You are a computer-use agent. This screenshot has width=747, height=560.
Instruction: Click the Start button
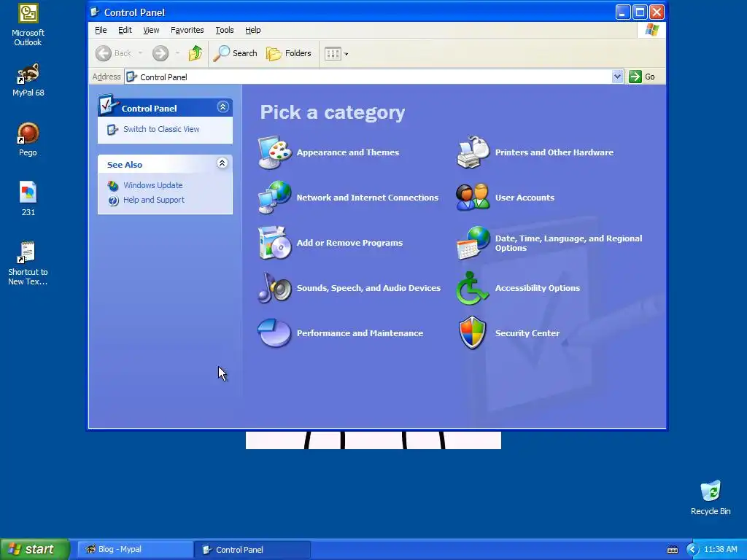[35, 549]
